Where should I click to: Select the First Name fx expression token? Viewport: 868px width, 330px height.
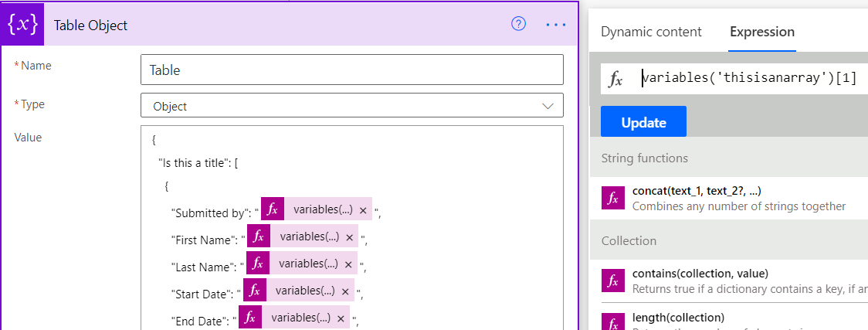click(303, 236)
